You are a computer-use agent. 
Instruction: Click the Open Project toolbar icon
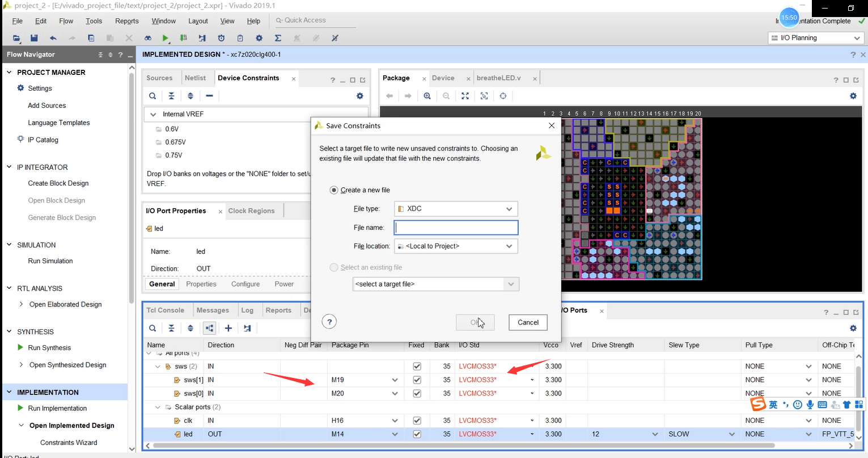16,38
